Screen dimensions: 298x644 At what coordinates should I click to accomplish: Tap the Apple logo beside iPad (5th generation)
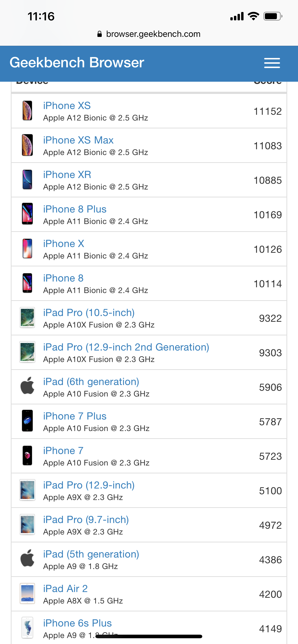point(27,558)
